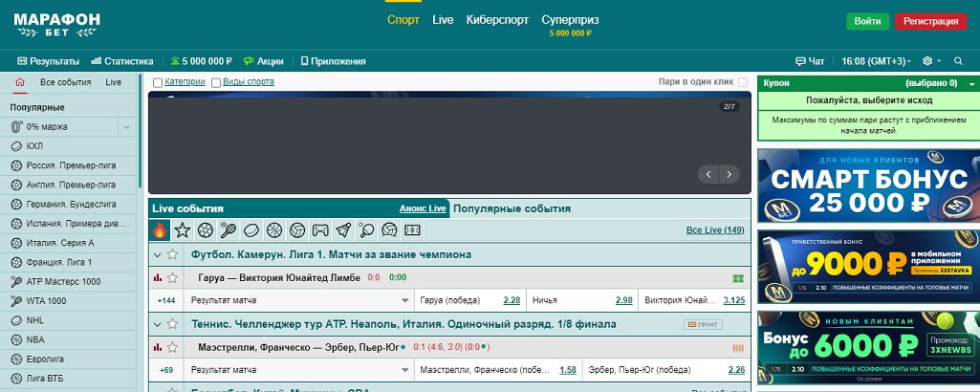Viewport: 980px width, 392px height.
Task: Favorite the Теннис. Челленджер тур ATP category
Action: [x=172, y=324]
